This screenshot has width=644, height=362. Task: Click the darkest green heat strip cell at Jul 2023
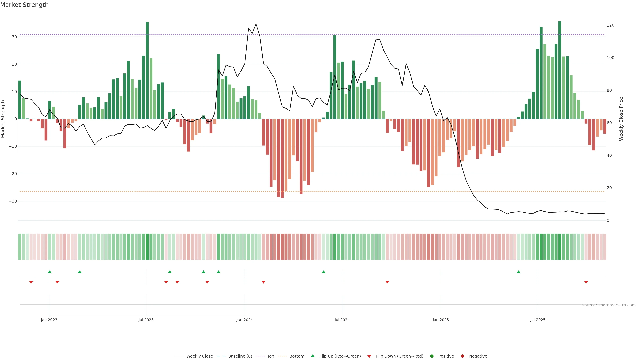[147, 247]
